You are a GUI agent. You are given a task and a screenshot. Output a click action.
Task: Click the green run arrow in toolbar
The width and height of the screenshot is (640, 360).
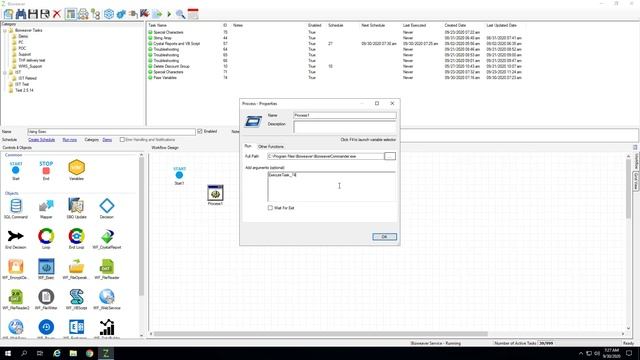(169, 14)
